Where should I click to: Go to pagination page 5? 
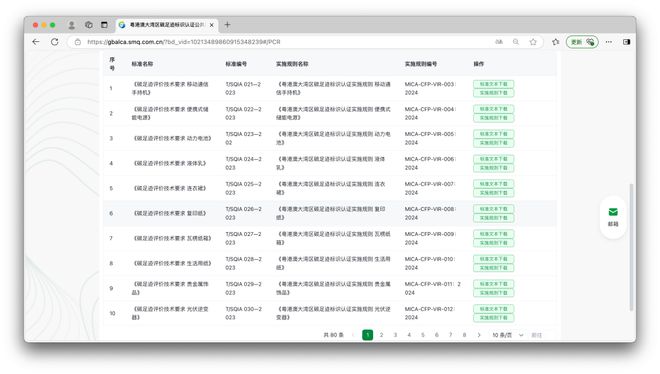[x=423, y=335]
